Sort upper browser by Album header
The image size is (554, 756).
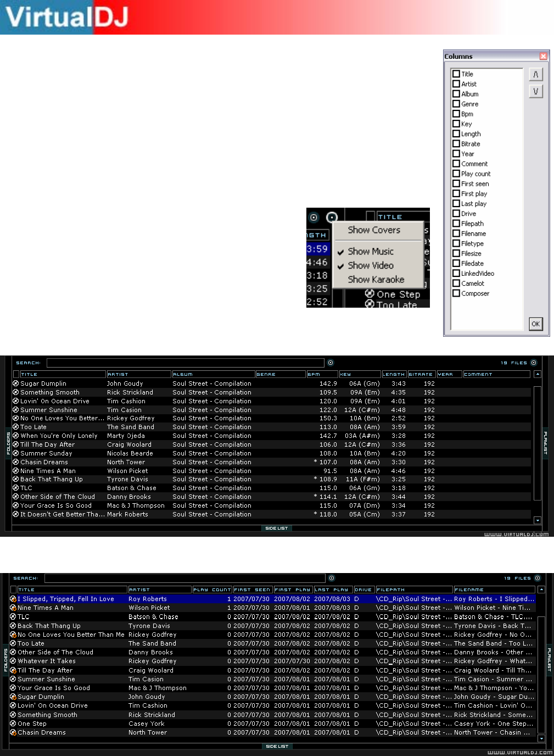pos(213,374)
